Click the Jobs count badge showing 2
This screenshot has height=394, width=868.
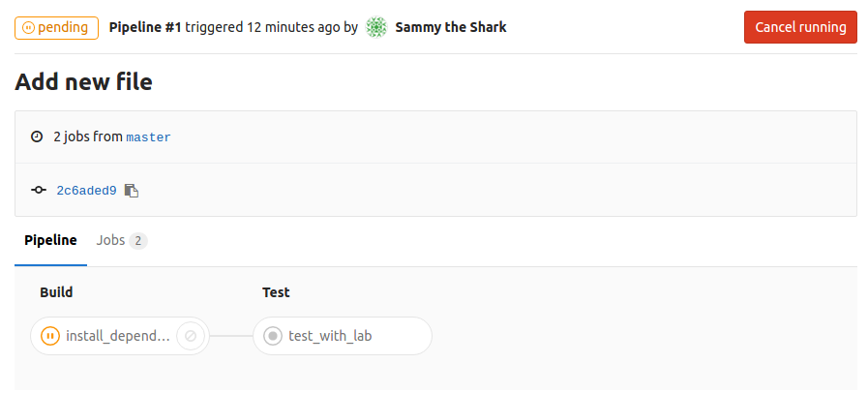click(138, 241)
